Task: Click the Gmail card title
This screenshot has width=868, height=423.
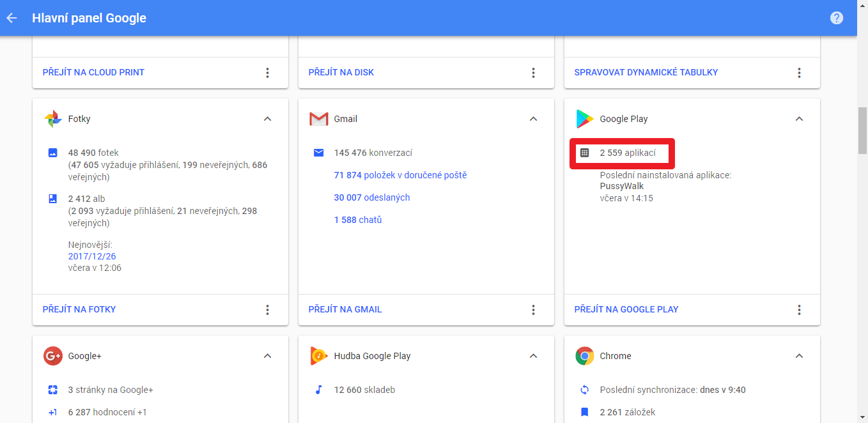Action: 346,119
